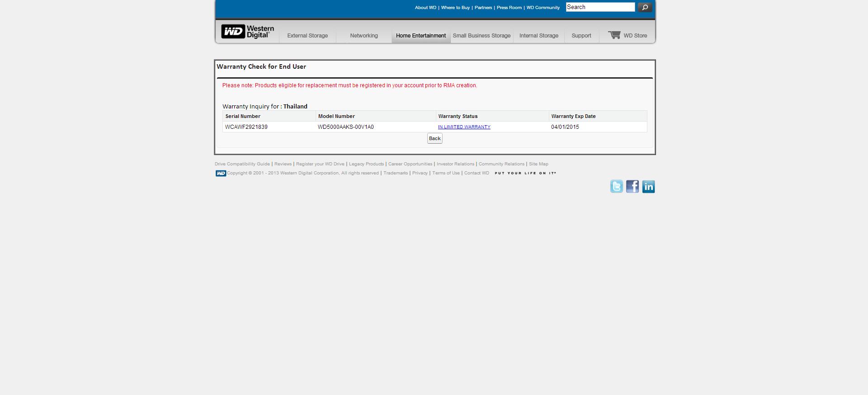The width and height of the screenshot is (868, 395).
Task: Read the Terms of Use link
Action: pos(446,173)
